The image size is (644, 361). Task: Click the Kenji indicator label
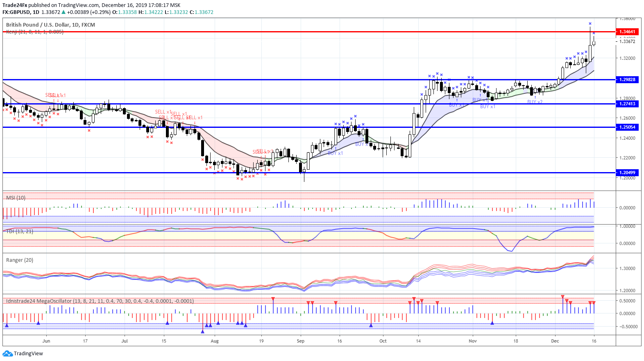(35, 32)
